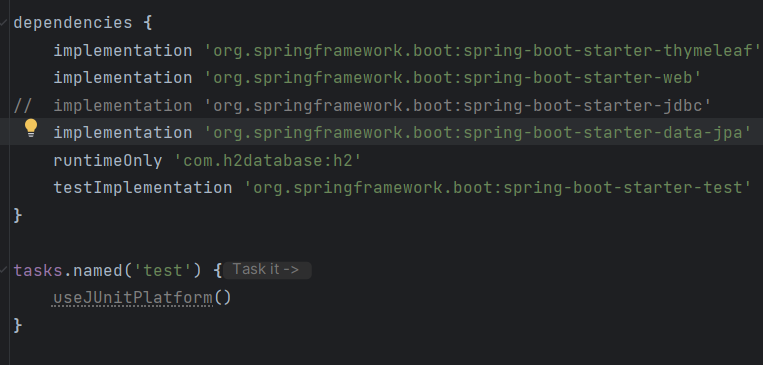
Task: Click the spring-boot-starter-data-jpa dependency string
Action: (478, 132)
